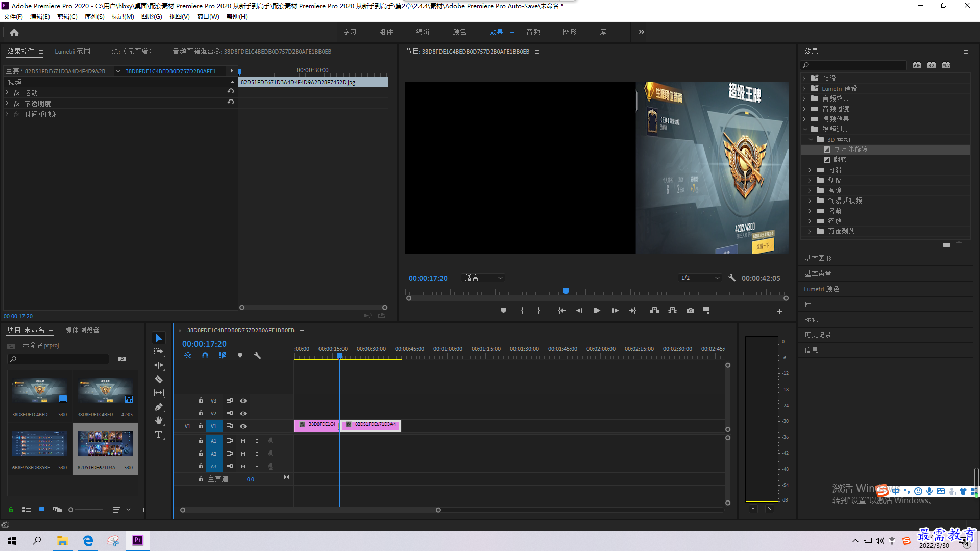
Task: Collapse the 3D 运动 folder
Action: 811,139
